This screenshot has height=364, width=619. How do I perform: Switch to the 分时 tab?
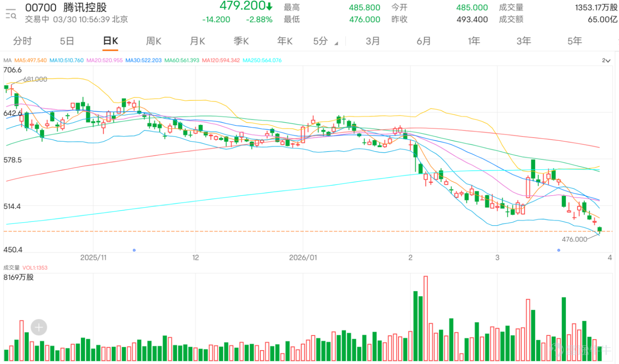click(22, 41)
